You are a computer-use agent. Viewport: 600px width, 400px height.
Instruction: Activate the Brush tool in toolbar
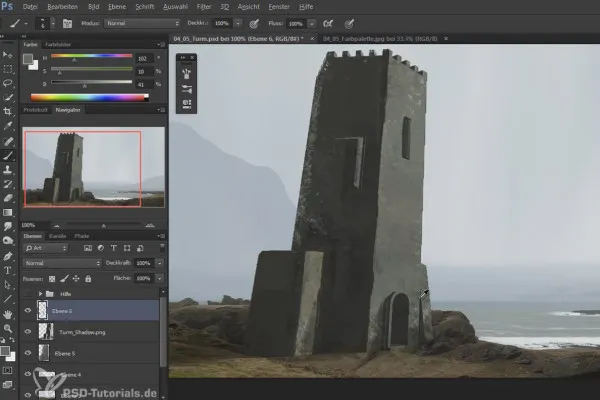click(8, 155)
